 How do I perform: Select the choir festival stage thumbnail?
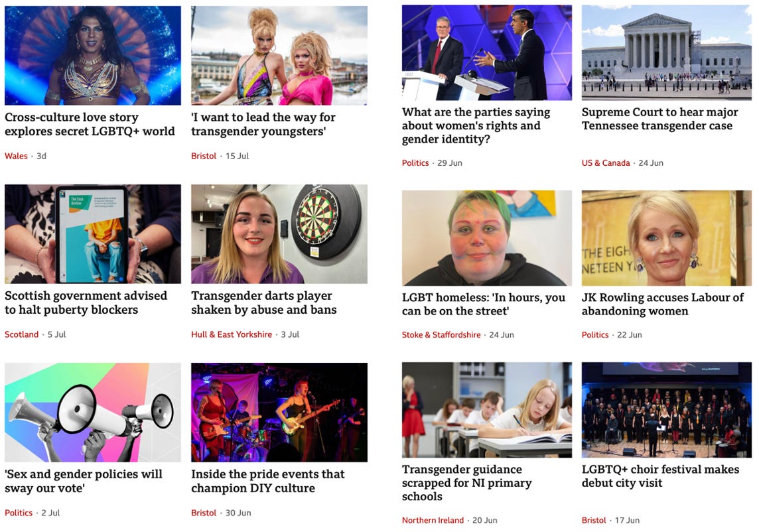tap(667, 409)
